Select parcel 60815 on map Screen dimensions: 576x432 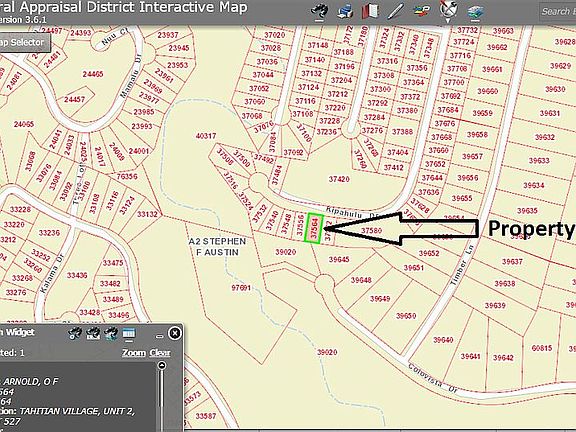(x=542, y=348)
